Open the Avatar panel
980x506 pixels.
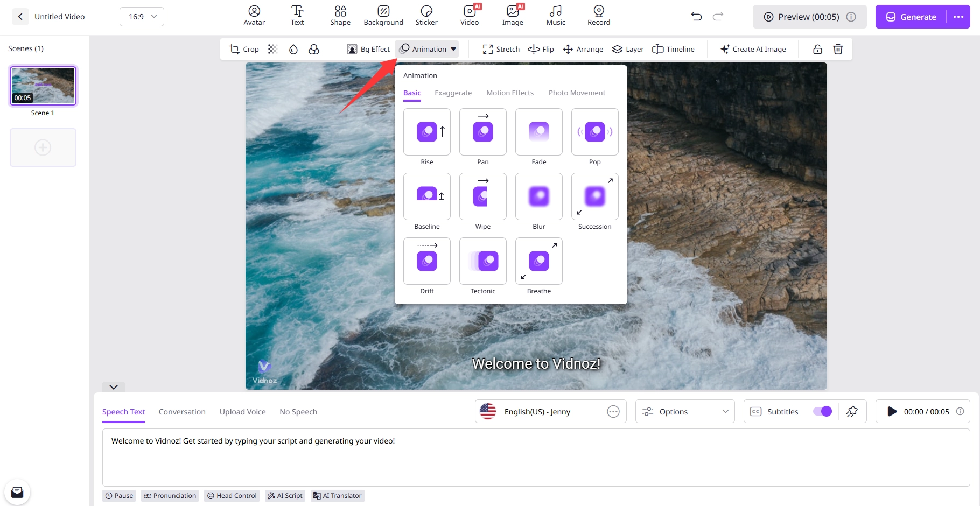254,16
